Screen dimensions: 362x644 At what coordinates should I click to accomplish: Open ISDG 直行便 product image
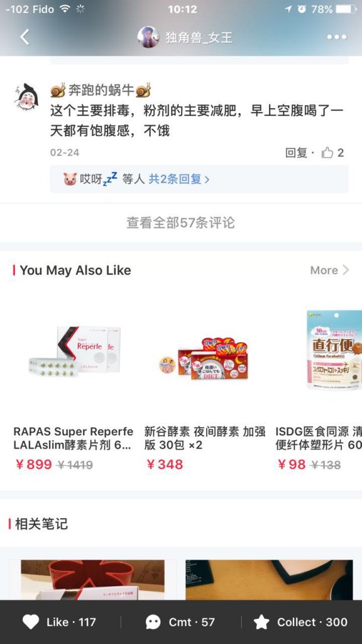pos(334,350)
